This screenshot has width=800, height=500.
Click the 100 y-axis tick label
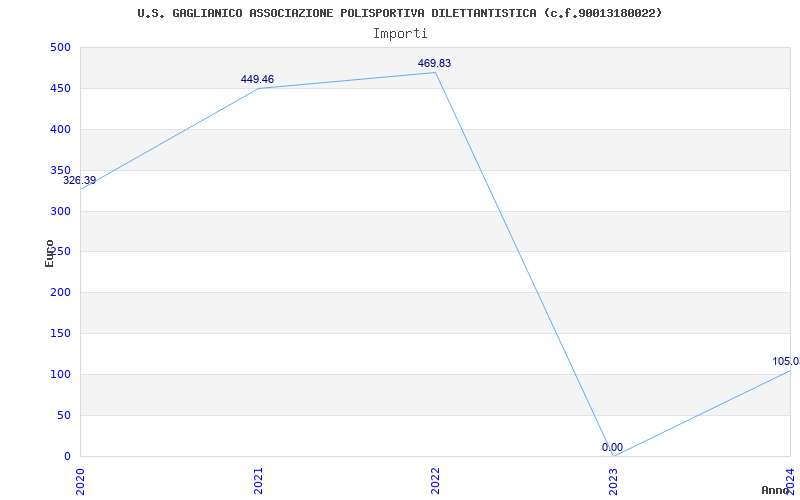pyautogui.click(x=60, y=374)
